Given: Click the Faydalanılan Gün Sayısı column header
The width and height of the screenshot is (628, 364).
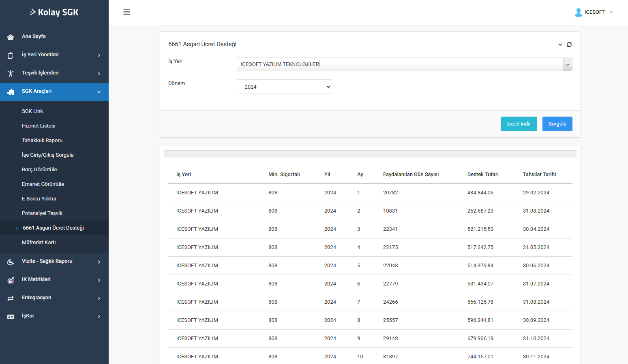Looking at the screenshot, I should coord(411,175).
